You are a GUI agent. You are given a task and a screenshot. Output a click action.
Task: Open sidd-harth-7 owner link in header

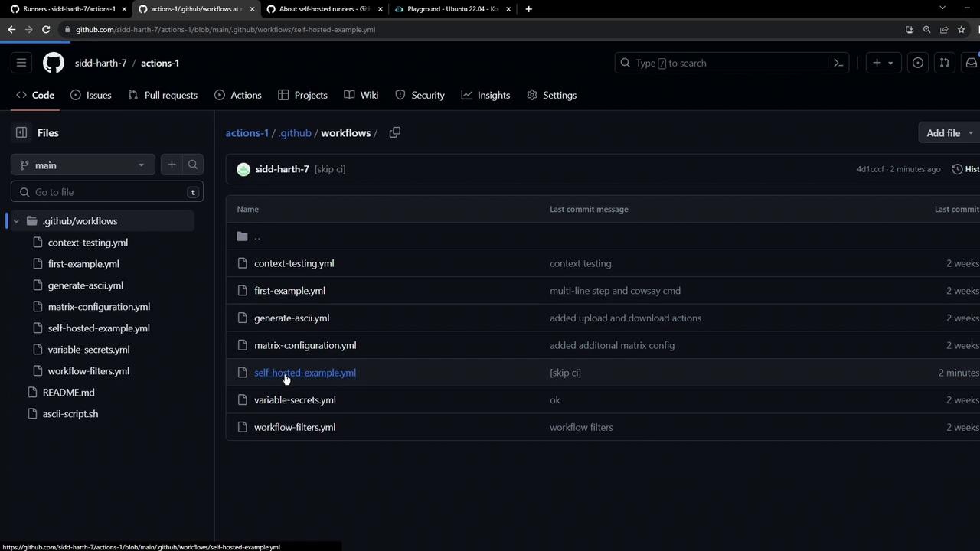tap(101, 63)
